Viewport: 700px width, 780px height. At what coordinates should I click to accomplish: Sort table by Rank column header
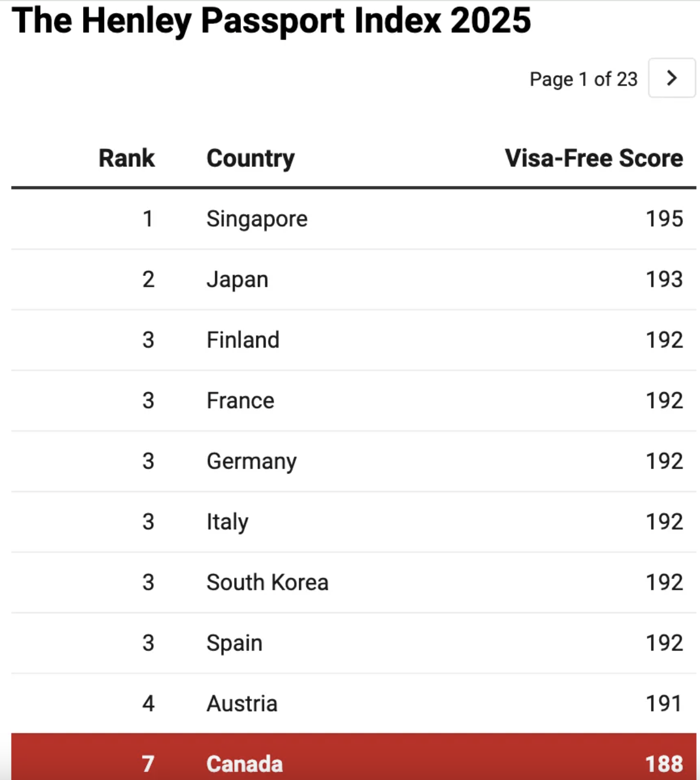127,158
